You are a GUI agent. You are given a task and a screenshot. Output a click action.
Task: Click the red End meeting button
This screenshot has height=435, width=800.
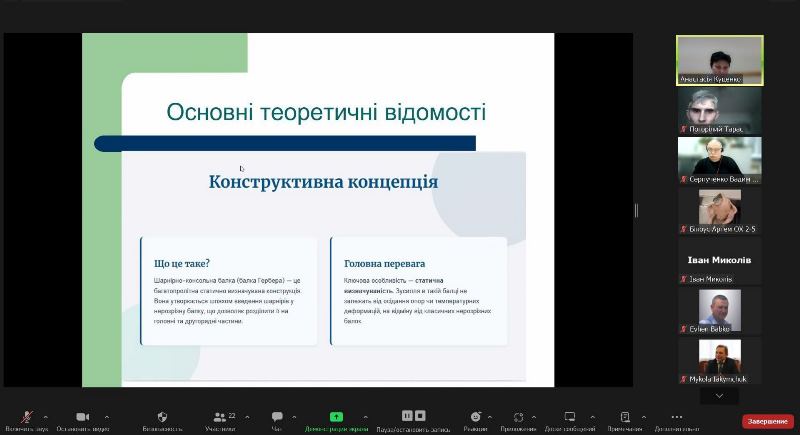tap(767, 421)
